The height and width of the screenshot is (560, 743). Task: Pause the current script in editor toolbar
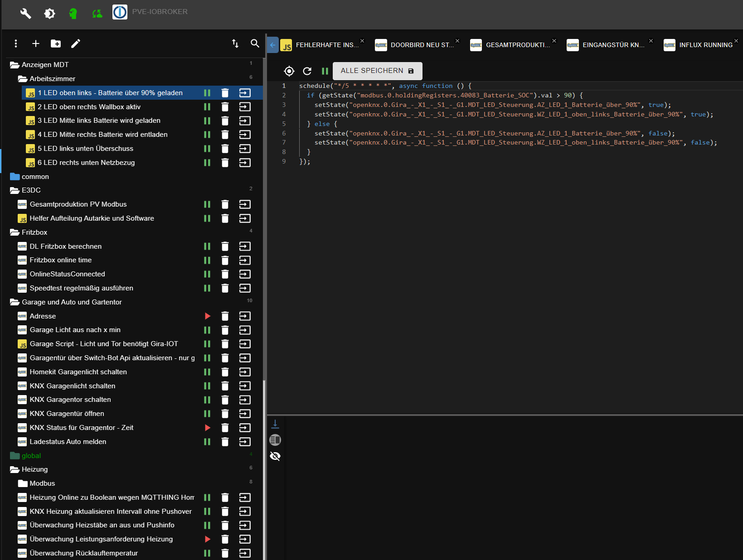[325, 71]
